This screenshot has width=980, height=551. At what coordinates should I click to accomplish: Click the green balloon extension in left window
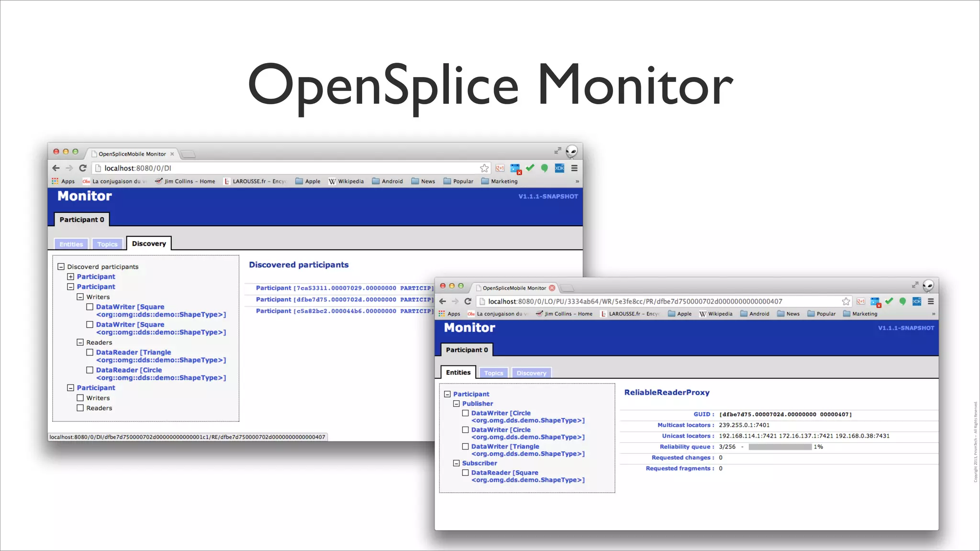point(545,168)
